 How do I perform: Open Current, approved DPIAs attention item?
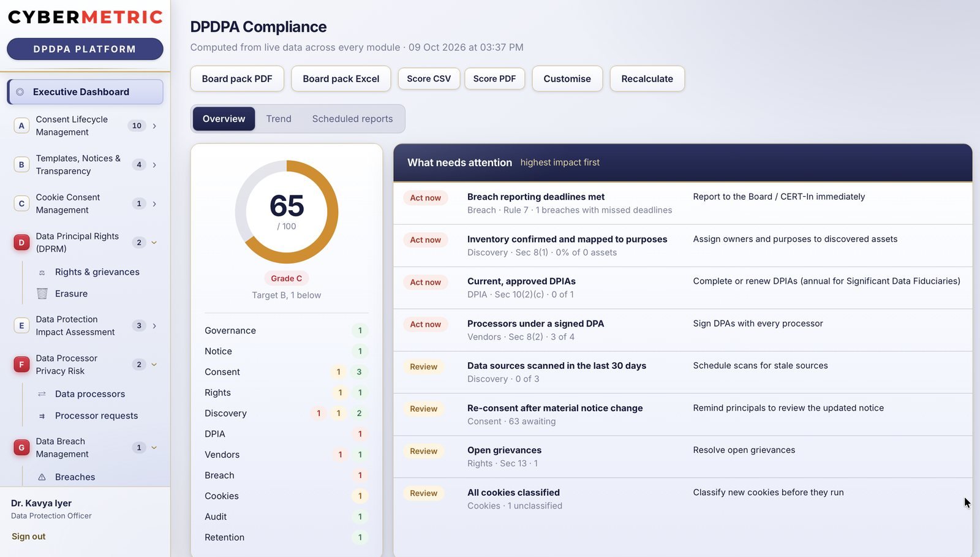pyautogui.click(x=683, y=288)
